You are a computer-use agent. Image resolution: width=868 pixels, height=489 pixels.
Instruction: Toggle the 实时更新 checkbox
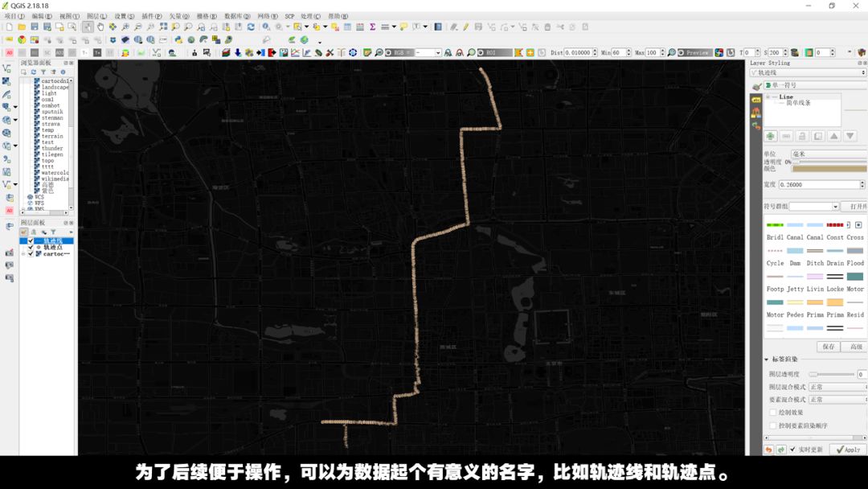tap(792, 450)
